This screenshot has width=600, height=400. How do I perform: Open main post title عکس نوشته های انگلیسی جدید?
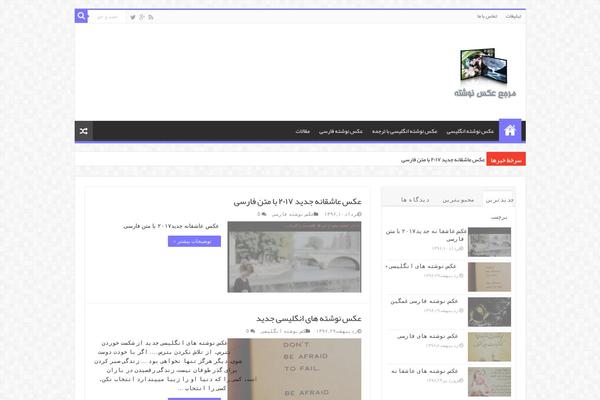coord(309,318)
